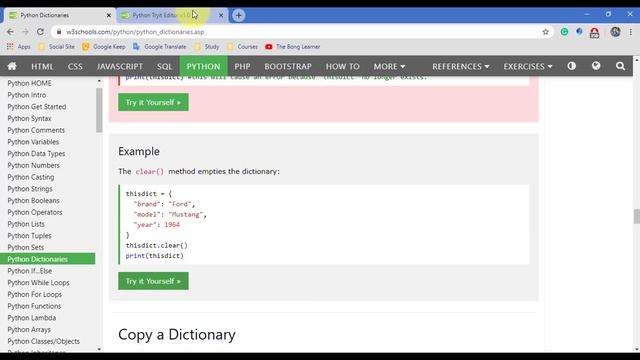The width and height of the screenshot is (640, 360).
Task: Open the Apps bookmarks shortcut
Action: (x=19, y=47)
